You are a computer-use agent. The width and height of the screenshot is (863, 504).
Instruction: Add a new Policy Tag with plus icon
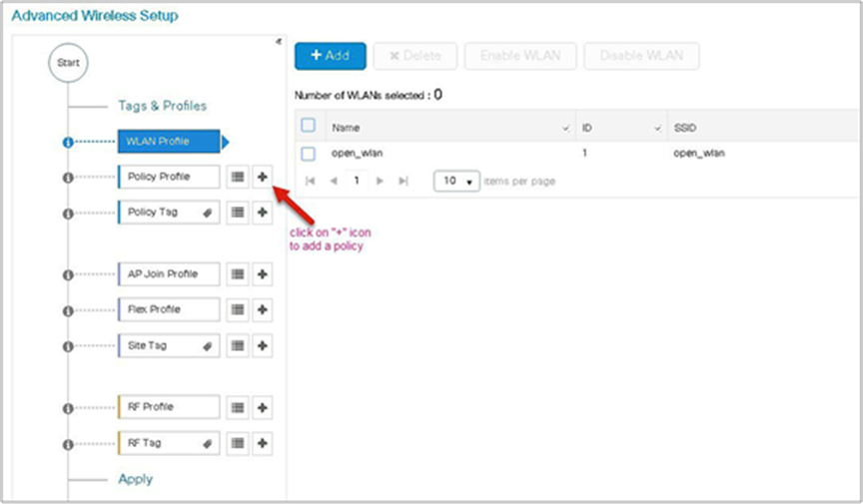point(263,213)
